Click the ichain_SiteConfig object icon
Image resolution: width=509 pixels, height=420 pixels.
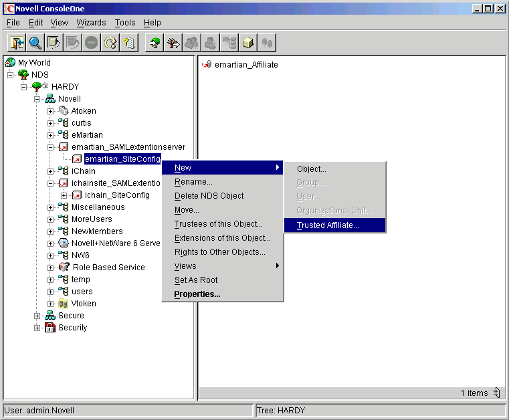(77, 195)
